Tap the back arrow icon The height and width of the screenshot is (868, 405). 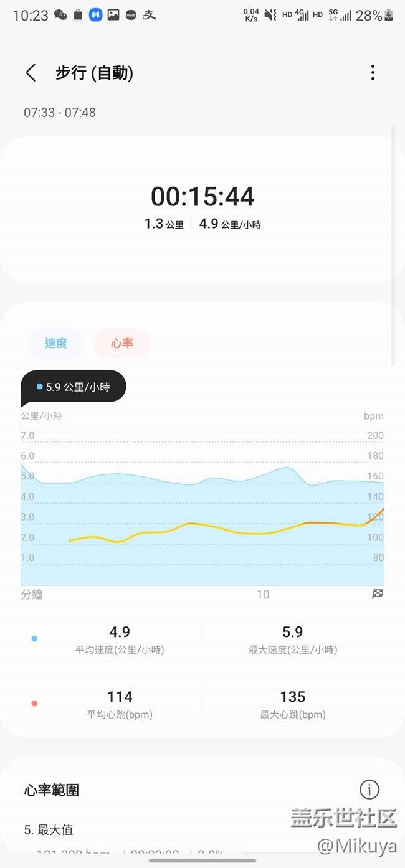tap(31, 73)
